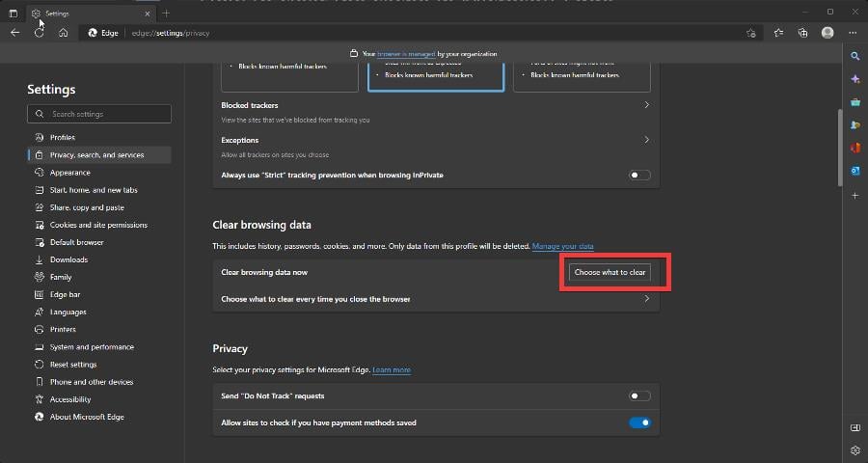Open Start, home, and new tabs

click(99, 190)
